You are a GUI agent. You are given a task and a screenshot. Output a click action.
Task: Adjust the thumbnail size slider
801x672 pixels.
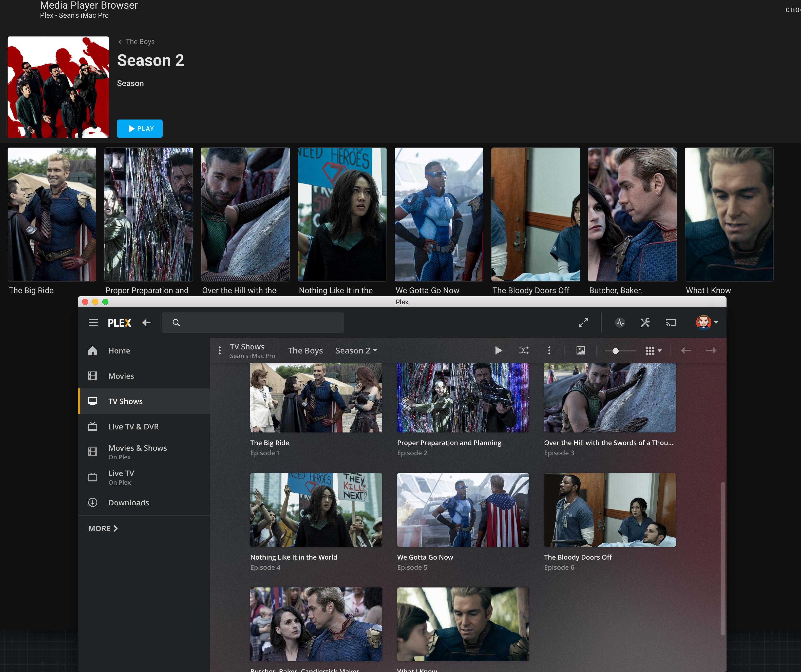[615, 351]
